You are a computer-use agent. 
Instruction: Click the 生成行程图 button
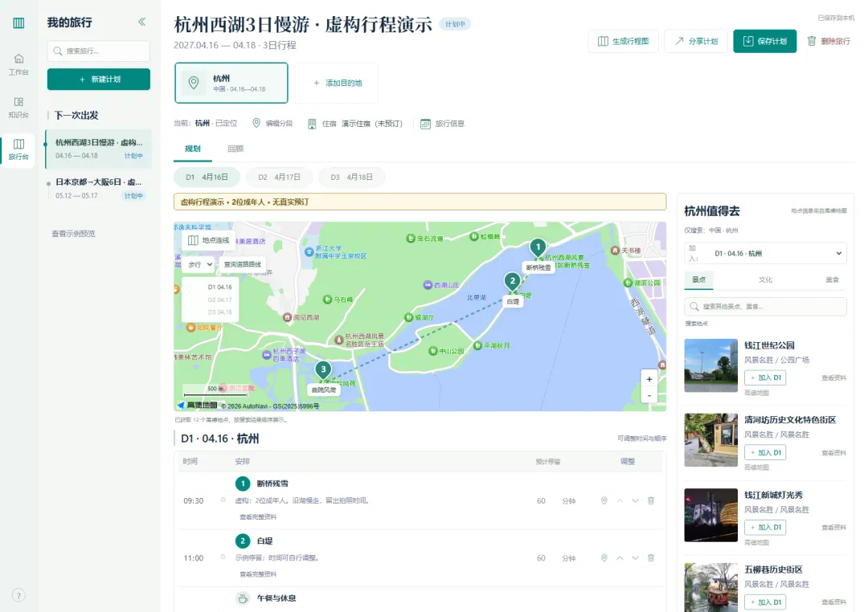624,41
